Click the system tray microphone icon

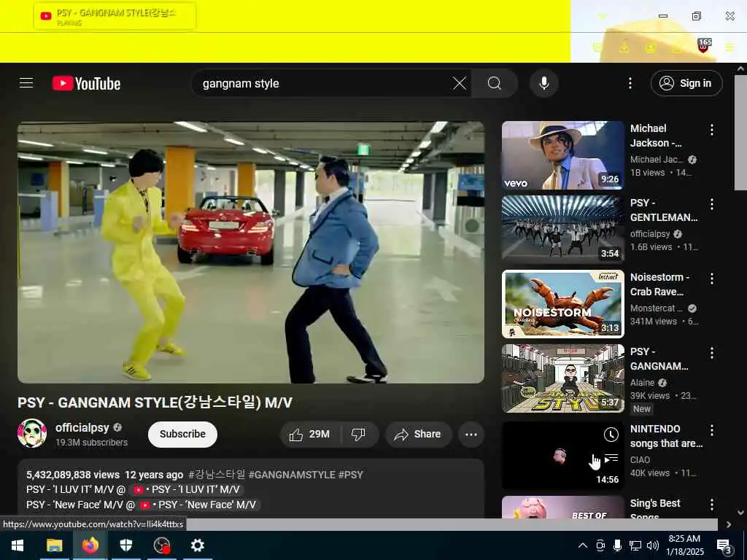617,545
